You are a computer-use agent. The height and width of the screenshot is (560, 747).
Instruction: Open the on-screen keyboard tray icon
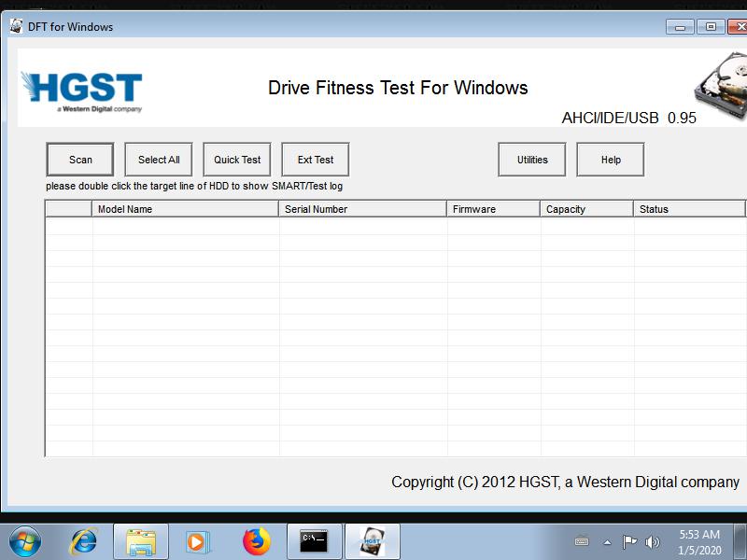pyautogui.click(x=582, y=542)
